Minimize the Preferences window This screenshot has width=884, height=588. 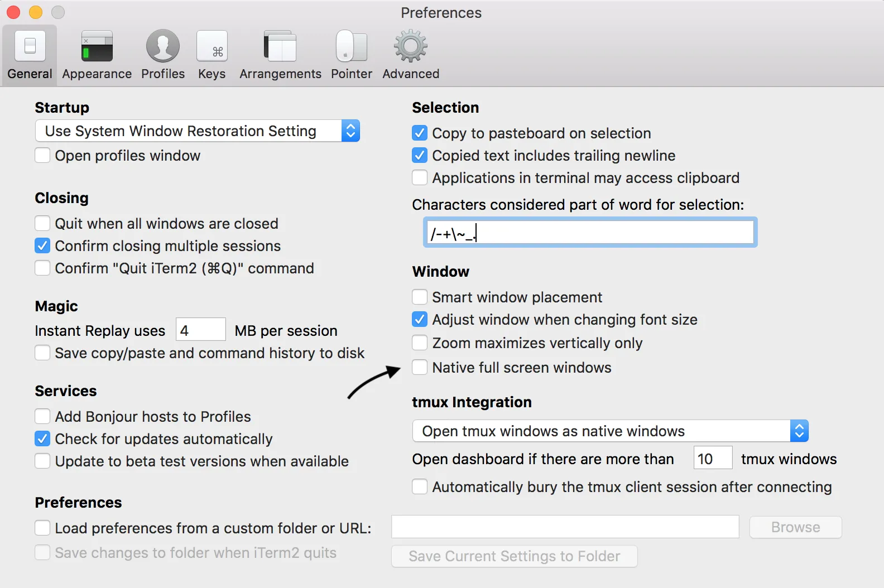36,12
